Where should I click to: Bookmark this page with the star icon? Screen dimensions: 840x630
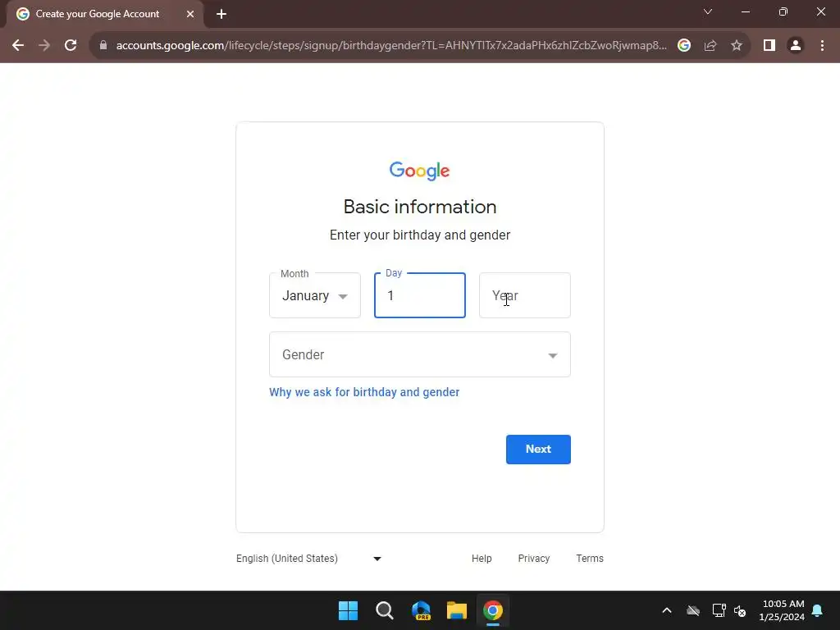(x=737, y=46)
